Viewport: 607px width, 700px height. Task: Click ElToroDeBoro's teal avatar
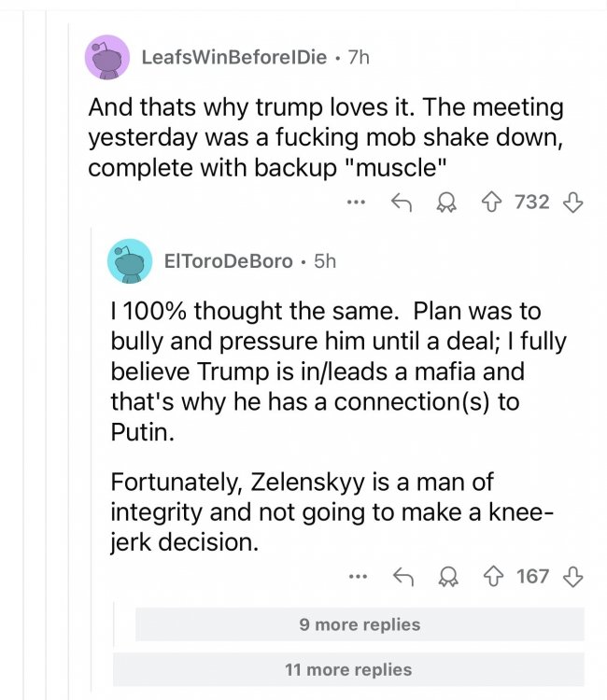pos(129,260)
